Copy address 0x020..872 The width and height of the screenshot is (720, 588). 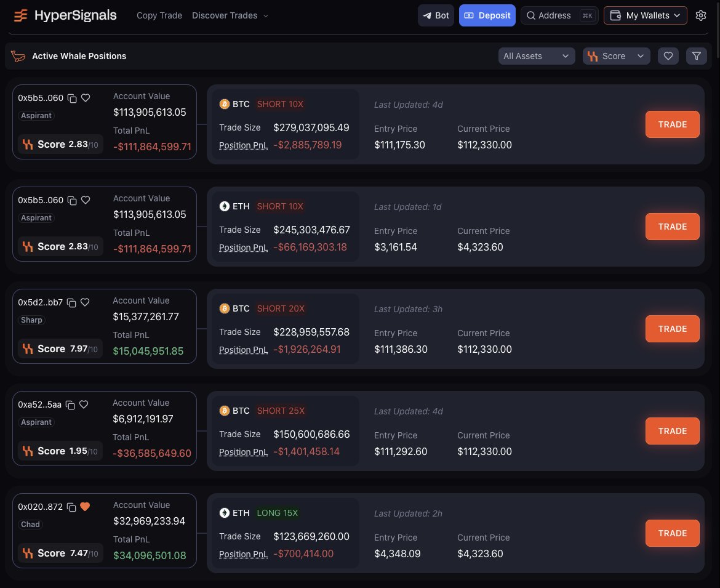click(x=71, y=507)
